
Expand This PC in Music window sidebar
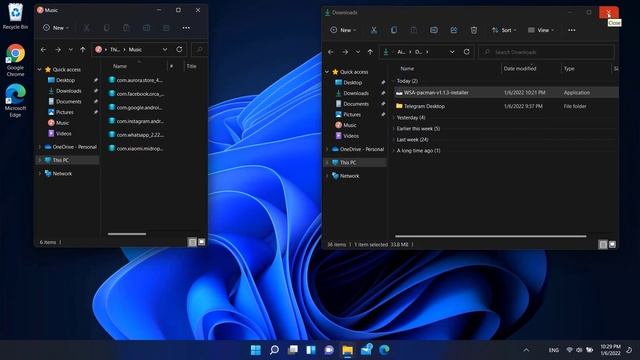tap(40, 160)
